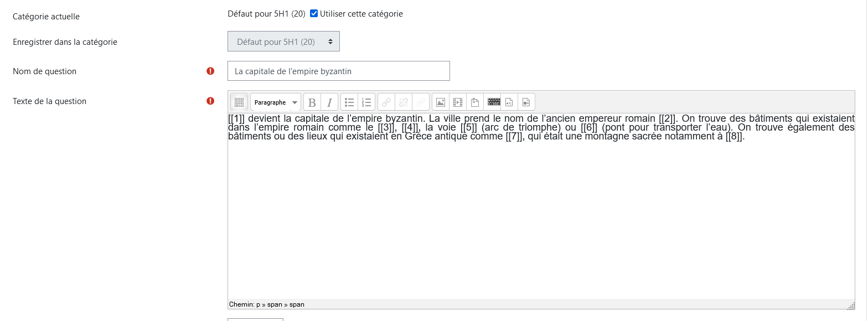Click the prevent automatic linking icon

[x=421, y=102]
